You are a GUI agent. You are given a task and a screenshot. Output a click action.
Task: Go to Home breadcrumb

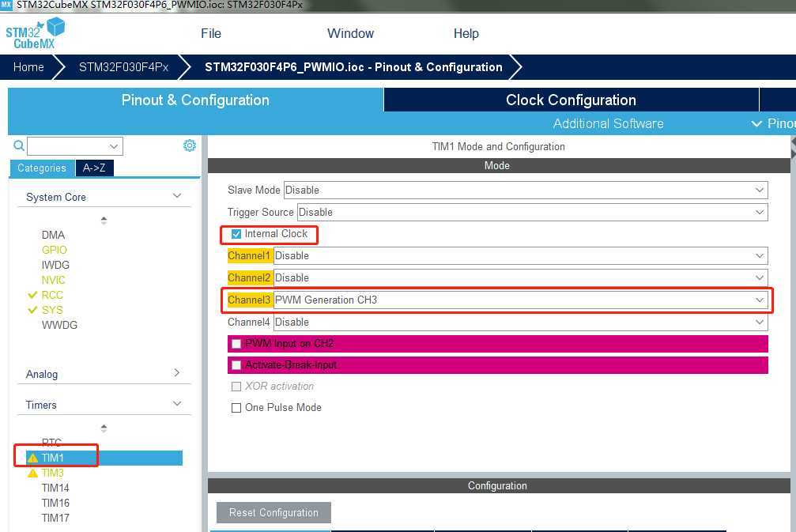pyautogui.click(x=28, y=67)
